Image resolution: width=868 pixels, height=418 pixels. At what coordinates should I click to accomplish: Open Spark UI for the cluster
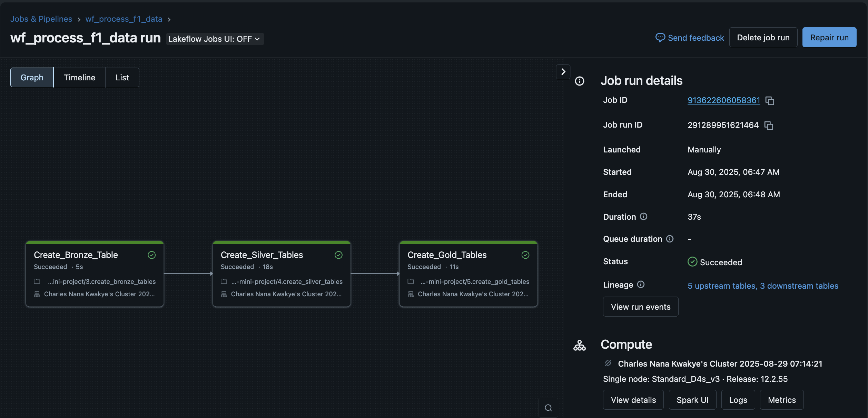click(692, 400)
